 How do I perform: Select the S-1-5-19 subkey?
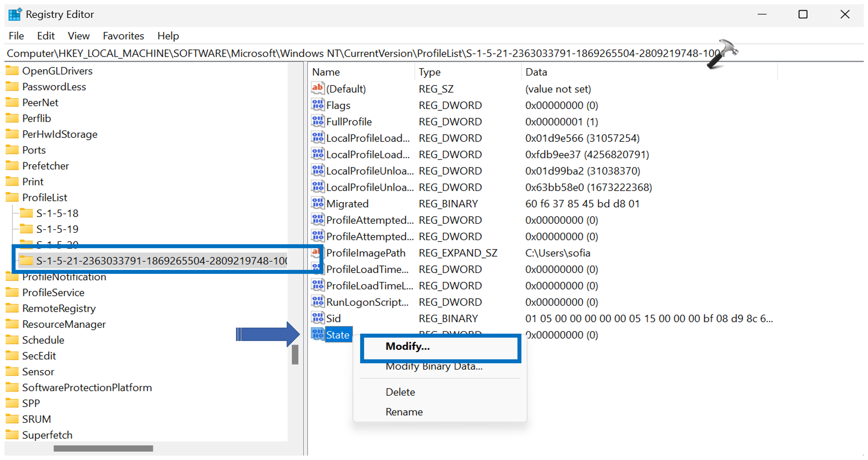(57, 229)
